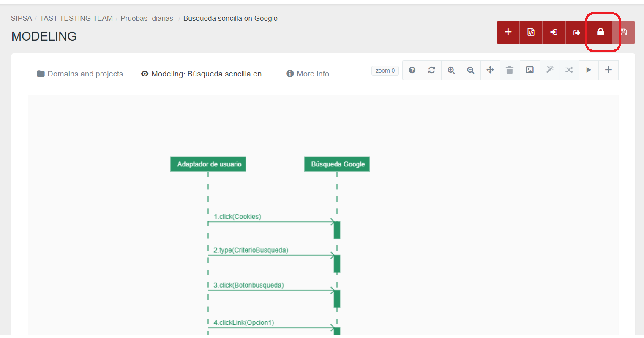Screen dimensions: 644x338
Task: Click the import arrow icon in red toolbar
Action: 554,32
